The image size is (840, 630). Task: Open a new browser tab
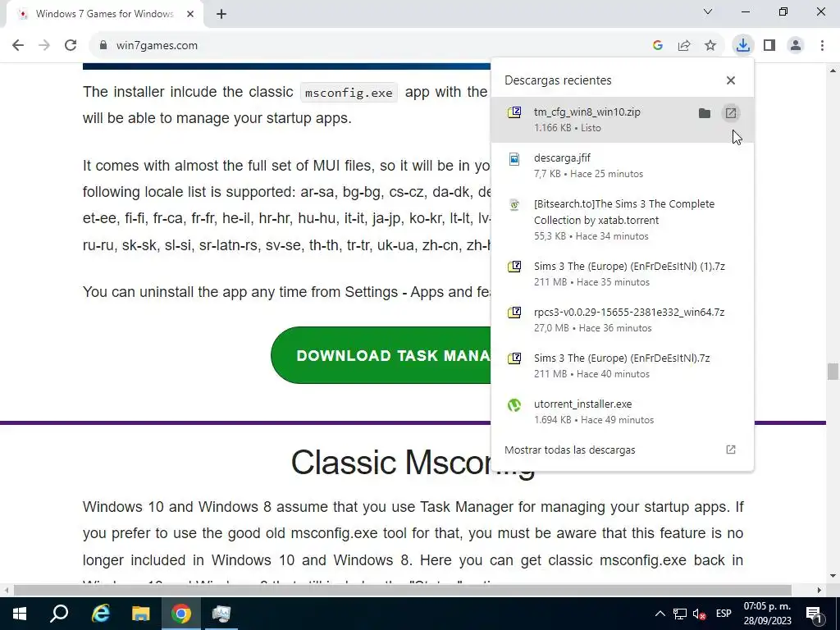coord(221,15)
